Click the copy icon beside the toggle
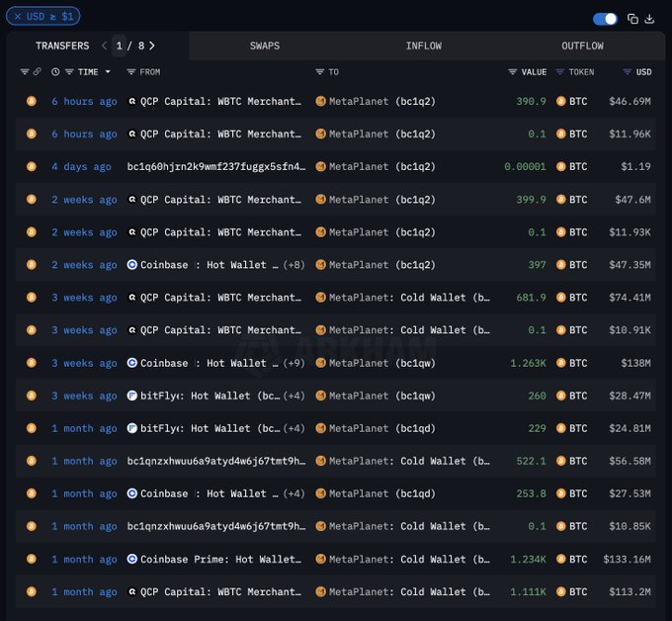Image resolution: width=672 pixels, height=621 pixels. [632, 19]
